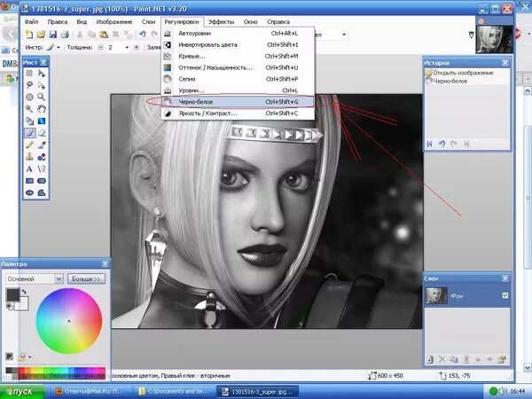Reset colors to black and white

pyautogui.click(x=10, y=307)
